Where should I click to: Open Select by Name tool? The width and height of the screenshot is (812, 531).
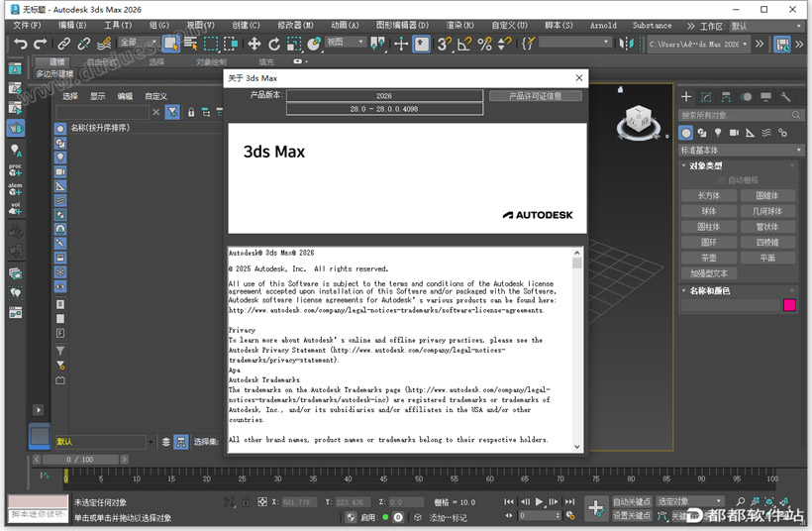tap(190, 44)
